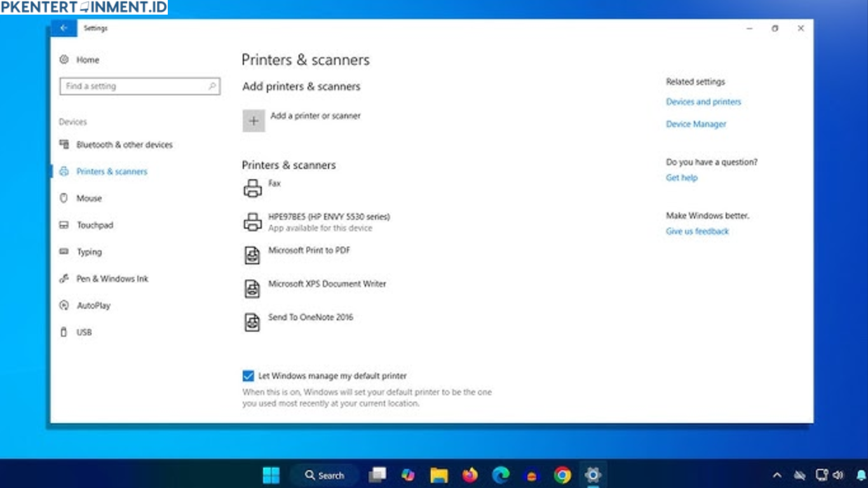Viewport: 868px width, 488px height.
Task: Open the Mouse settings page
Action: [89, 198]
